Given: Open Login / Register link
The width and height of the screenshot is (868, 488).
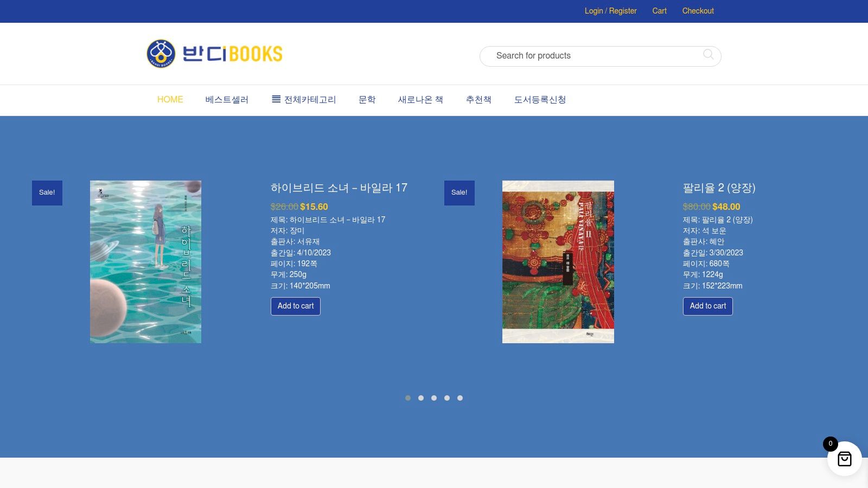Looking at the screenshot, I should 610,11.
